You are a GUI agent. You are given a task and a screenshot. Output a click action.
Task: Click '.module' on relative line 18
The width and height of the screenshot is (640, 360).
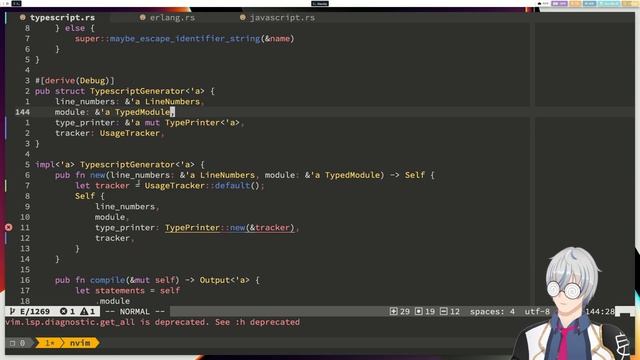[113, 301]
